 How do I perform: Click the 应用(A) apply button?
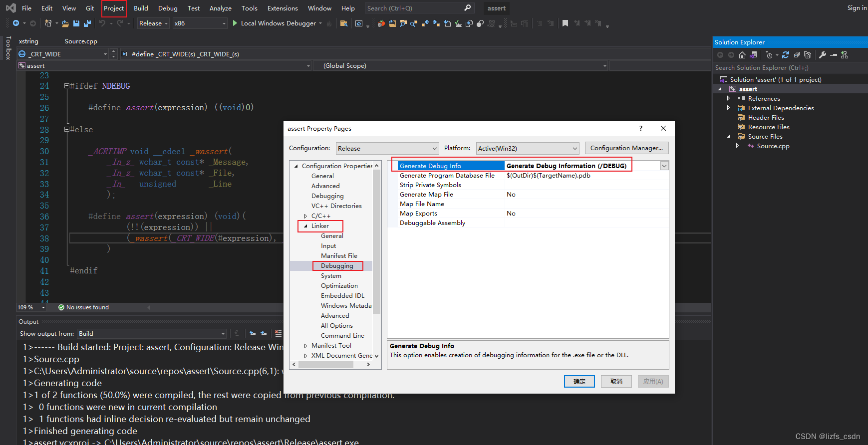pos(653,382)
